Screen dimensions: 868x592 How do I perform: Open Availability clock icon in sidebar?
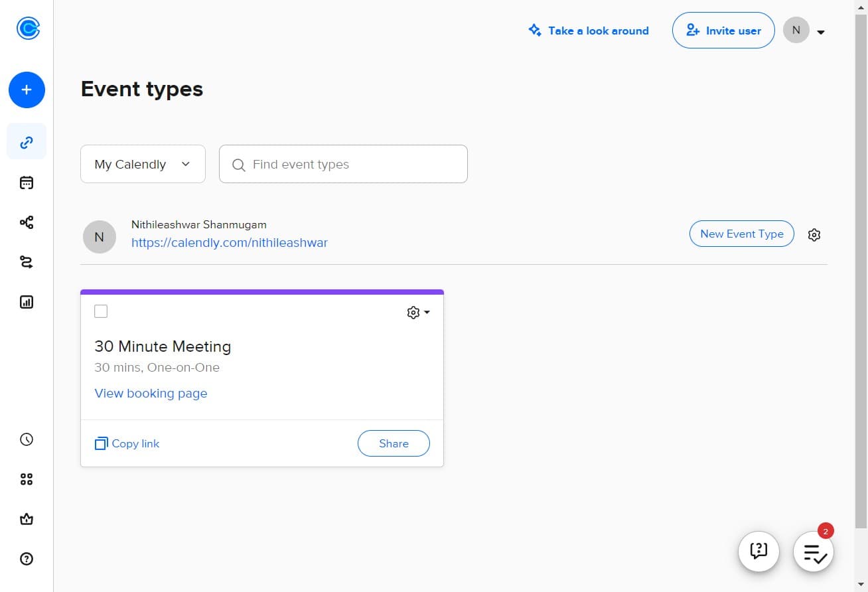click(x=27, y=439)
